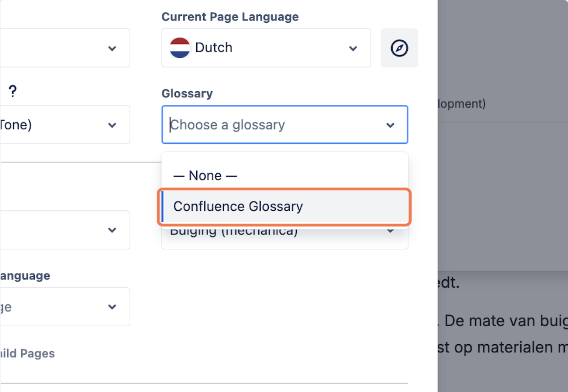Expand the bottom-left language dropdown ending in "ge"

[65, 307]
